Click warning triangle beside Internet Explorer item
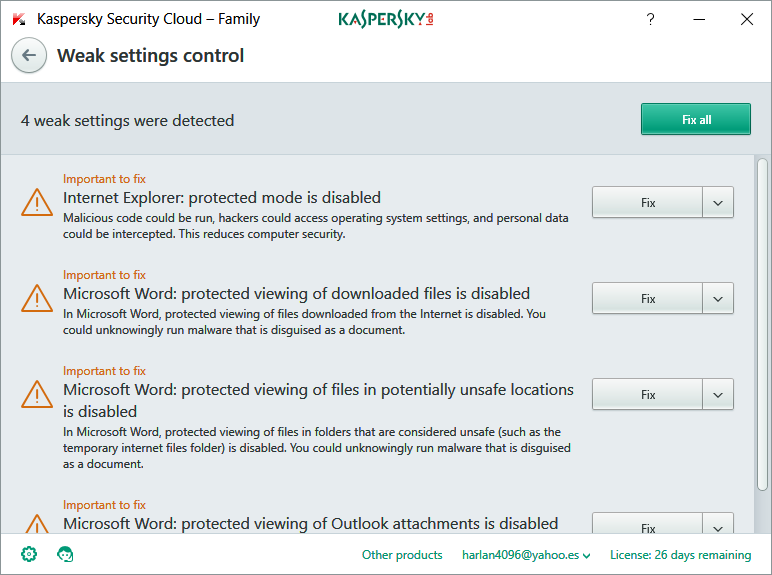The height and width of the screenshot is (575, 772). coord(37,202)
